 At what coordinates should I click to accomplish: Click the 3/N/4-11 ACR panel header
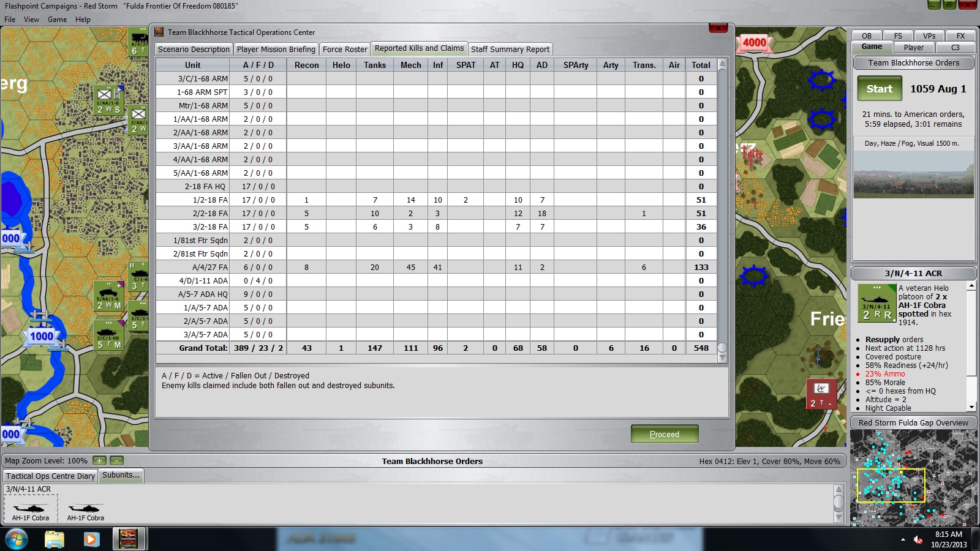coord(913,273)
